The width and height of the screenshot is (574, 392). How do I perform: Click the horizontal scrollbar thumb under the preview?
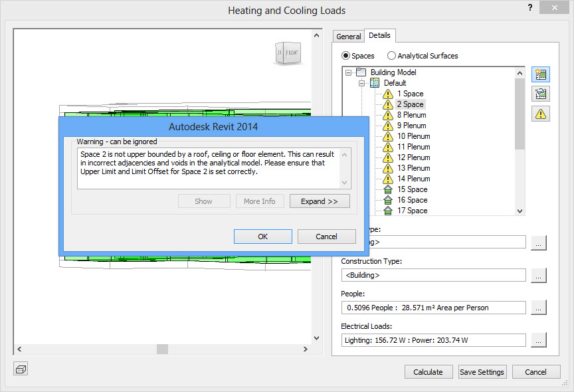pyautogui.click(x=162, y=349)
